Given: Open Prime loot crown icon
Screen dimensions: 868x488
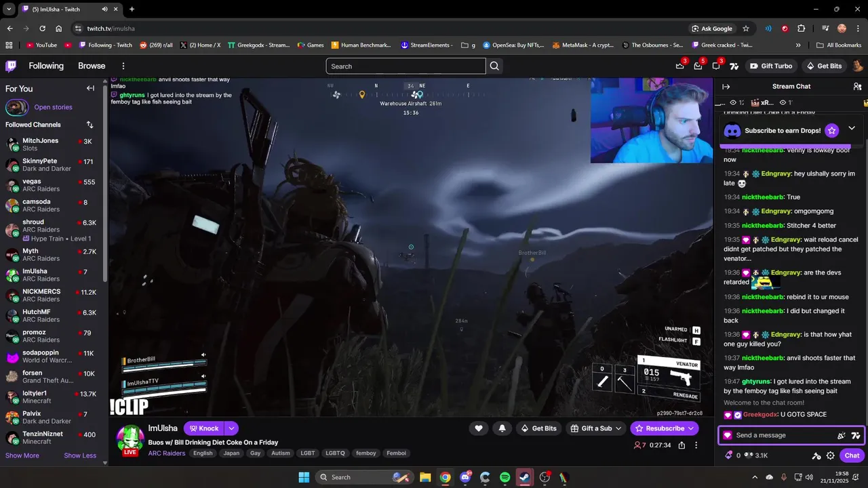Looking at the screenshot, I should pos(680,66).
